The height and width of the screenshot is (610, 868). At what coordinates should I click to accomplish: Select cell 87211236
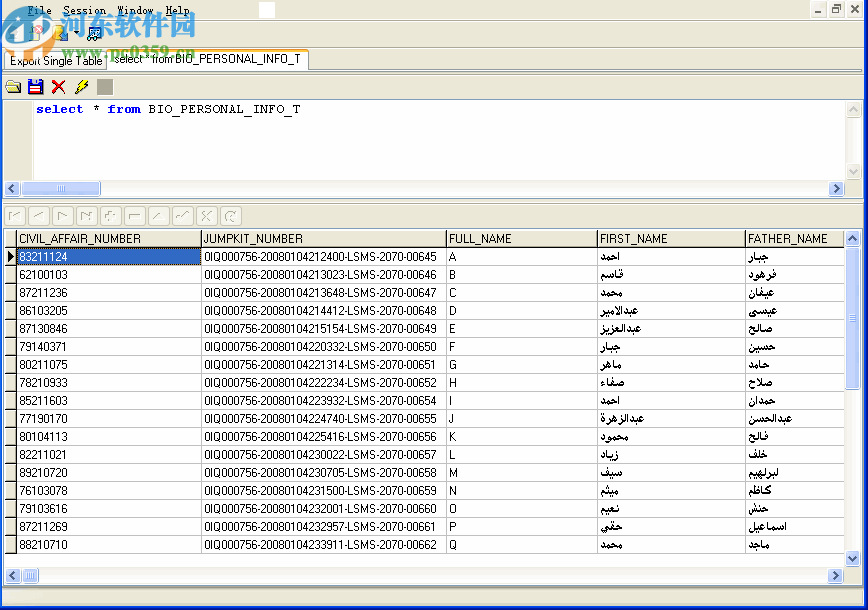[108, 292]
